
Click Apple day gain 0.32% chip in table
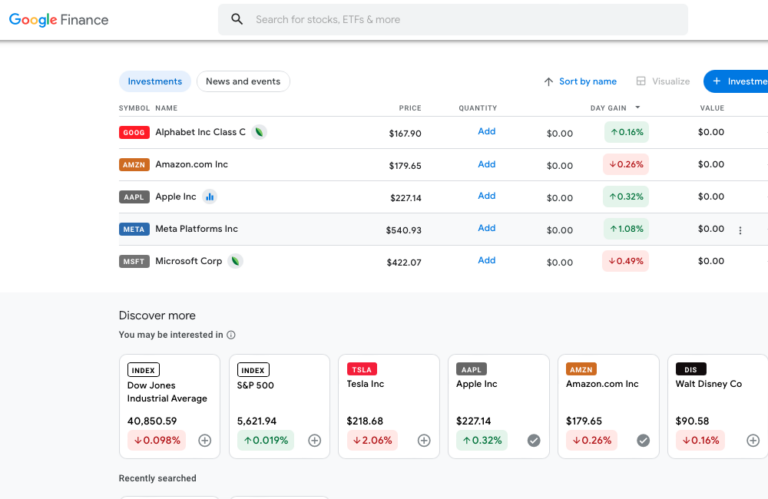point(626,197)
